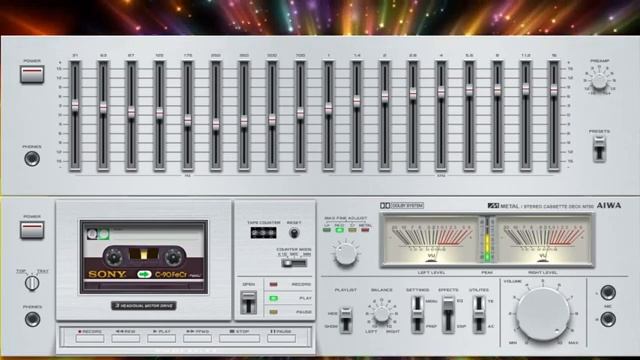Viewport: 640px width, 360px height.
Task: Adjust the 1 kHz equalizer slider
Action: pyautogui.click(x=329, y=108)
